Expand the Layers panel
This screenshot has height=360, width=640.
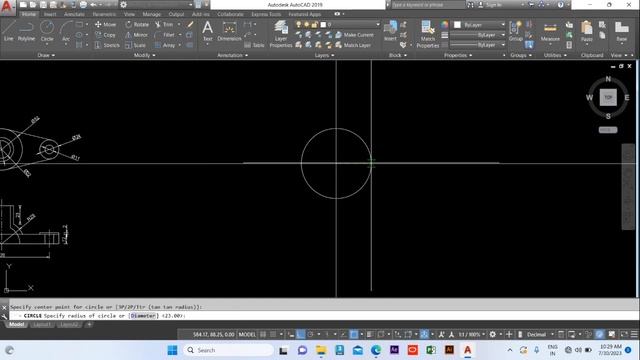click(x=324, y=55)
